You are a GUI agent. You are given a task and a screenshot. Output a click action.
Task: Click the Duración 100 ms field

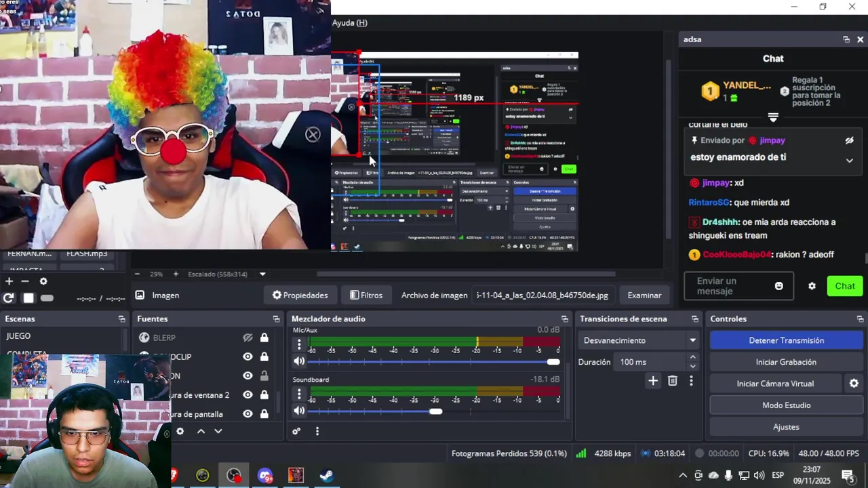(x=650, y=362)
